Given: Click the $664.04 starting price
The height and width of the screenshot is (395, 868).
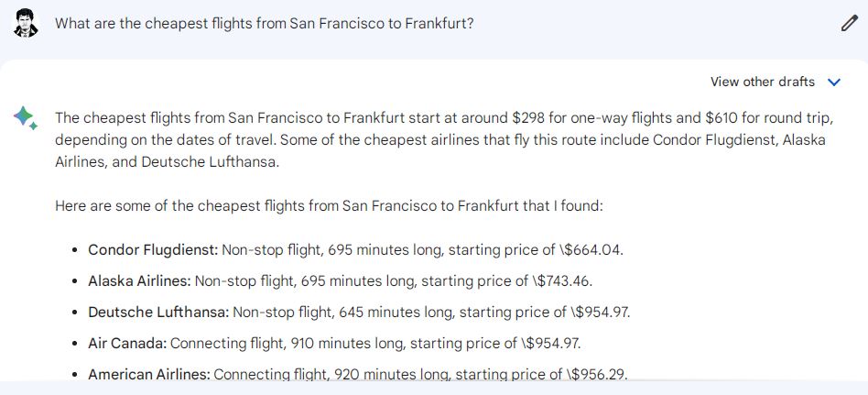Looking at the screenshot, I should tap(591, 250).
